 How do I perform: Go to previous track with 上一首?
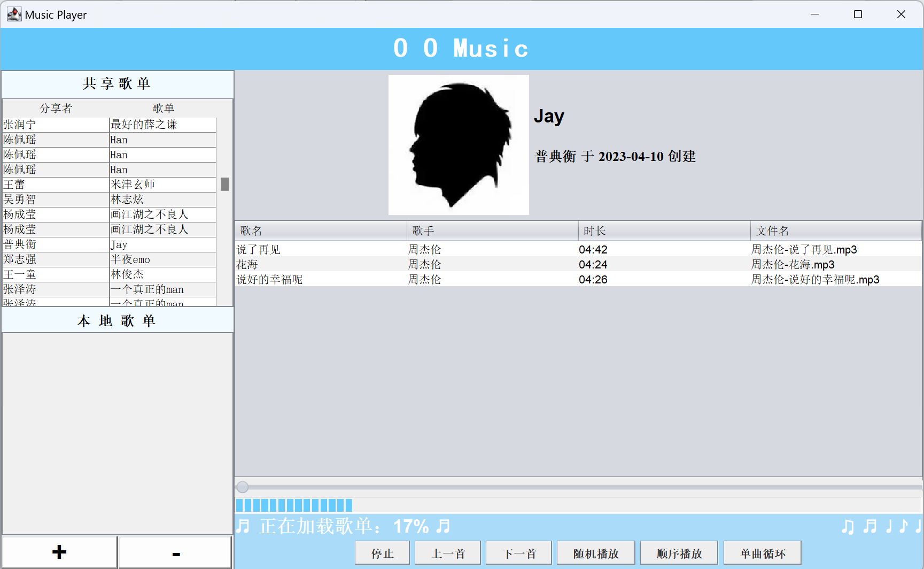pos(448,553)
